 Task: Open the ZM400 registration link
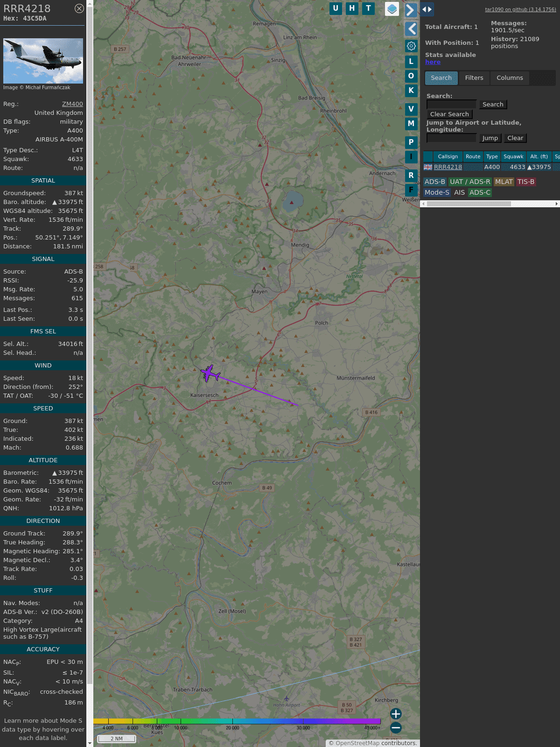[72, 104]
